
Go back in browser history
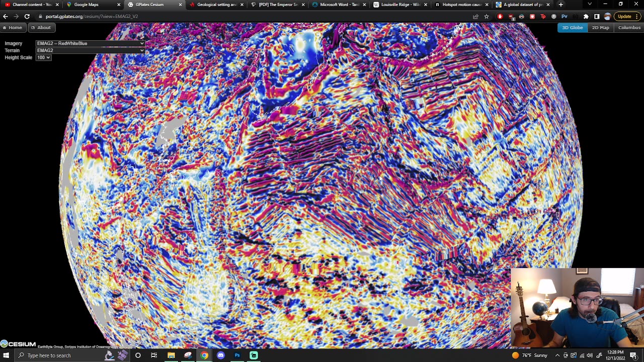coord(6,16)
